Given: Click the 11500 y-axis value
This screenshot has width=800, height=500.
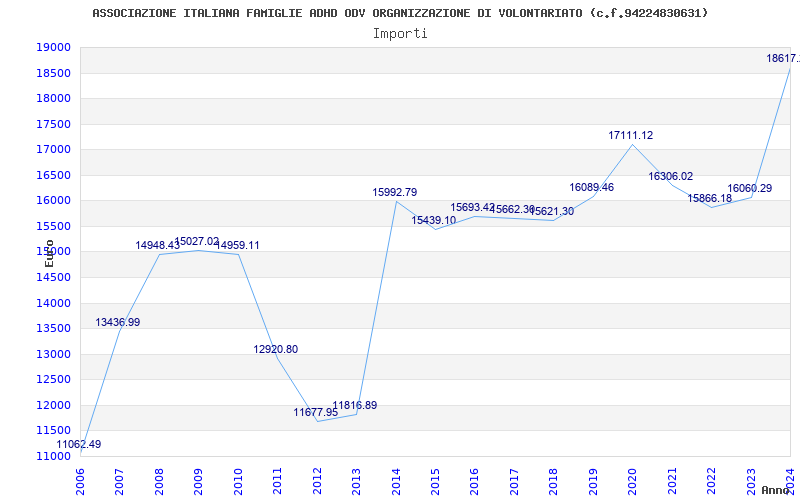Looking at the screenshot, I should [53, 431].
